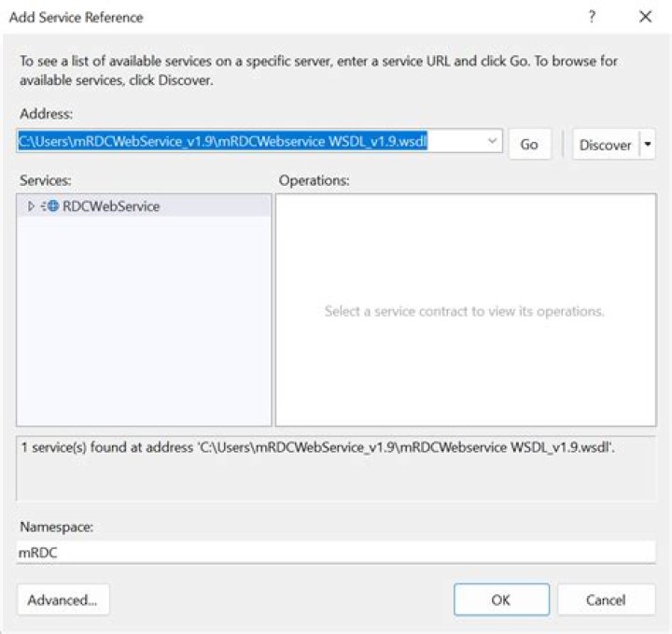Click the globe service icon beside RDCWebService
672x634 pixels.
(x=50, y=206)
